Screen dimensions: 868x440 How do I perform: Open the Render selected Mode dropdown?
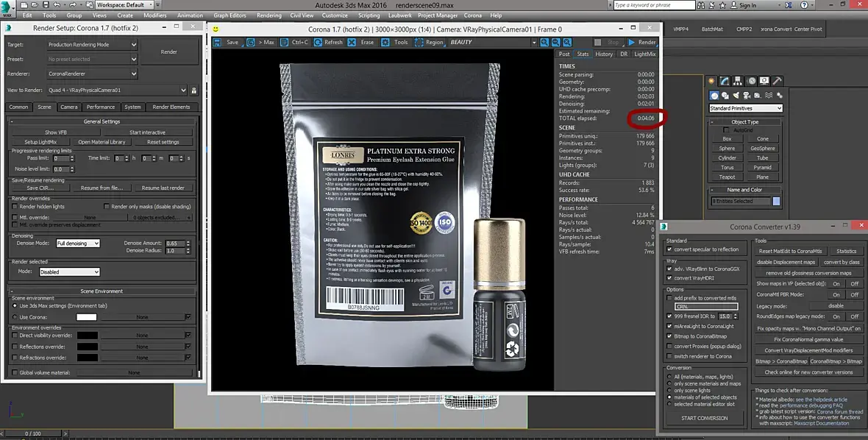coord(69,272)
